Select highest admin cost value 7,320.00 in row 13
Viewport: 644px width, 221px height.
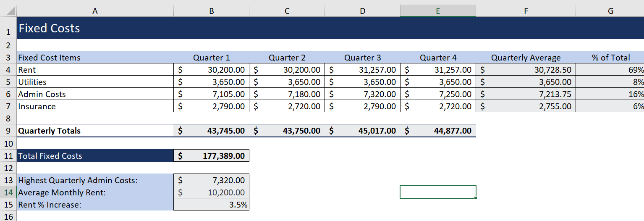[x=211, y=180]
